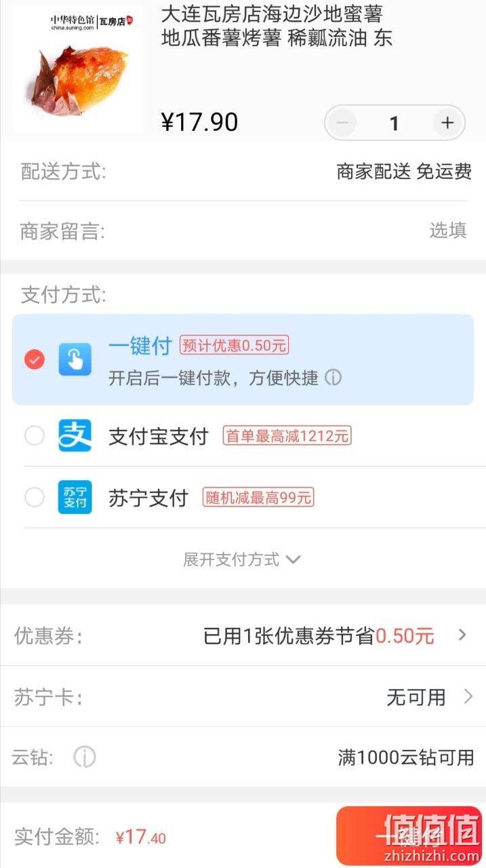Viewport: 486px width, 868px height.
Task: Open the 云钻 满1000云钻可用 row
Action: point(243,757)
